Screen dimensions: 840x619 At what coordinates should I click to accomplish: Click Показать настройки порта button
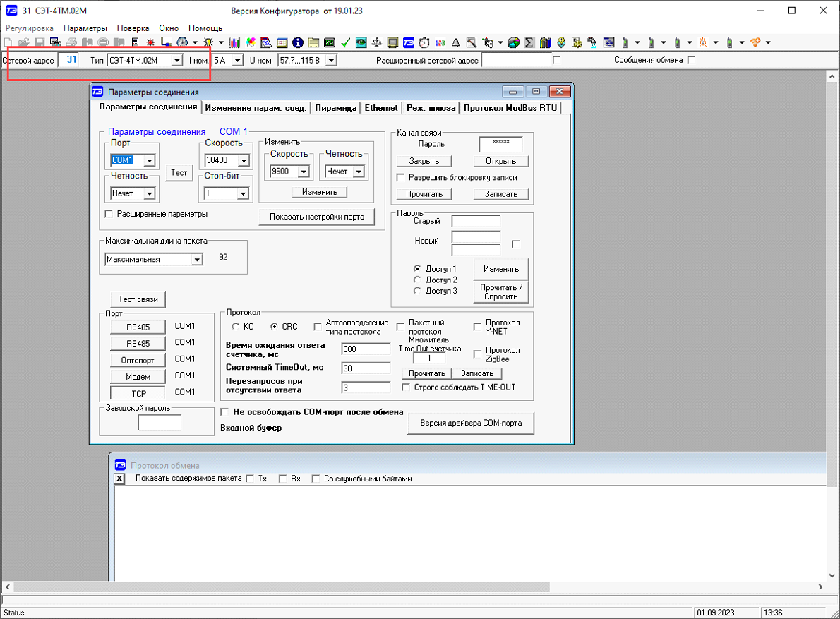click(x=316, y=217)
